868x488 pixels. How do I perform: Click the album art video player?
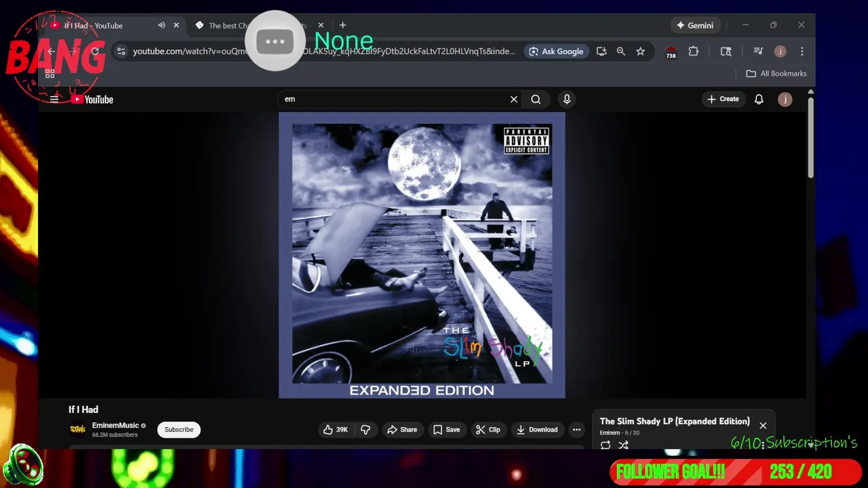click(422, 255)
